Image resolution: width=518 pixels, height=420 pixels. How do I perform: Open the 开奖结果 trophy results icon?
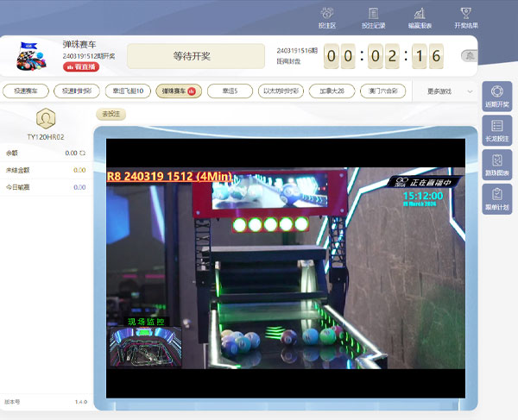465,17
